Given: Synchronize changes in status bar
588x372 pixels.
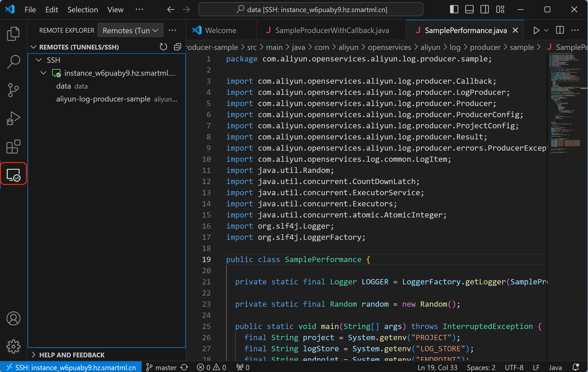Looking at the screenshot, I should click(184, 367).
